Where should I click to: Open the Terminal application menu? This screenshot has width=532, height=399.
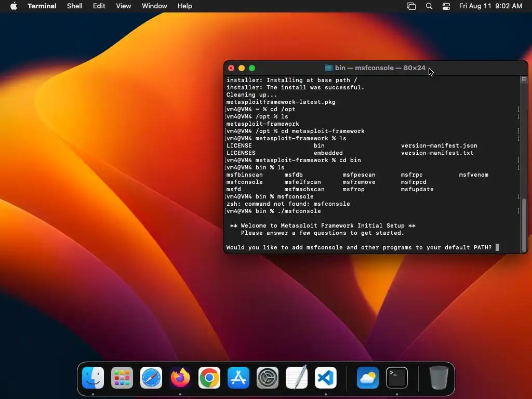[x=42, y=6]
